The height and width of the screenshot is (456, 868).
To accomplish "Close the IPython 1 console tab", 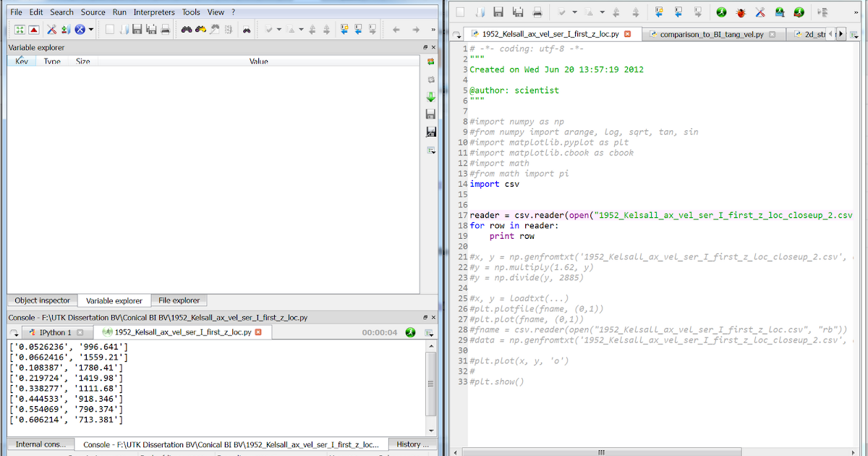I will click(80, 332).
